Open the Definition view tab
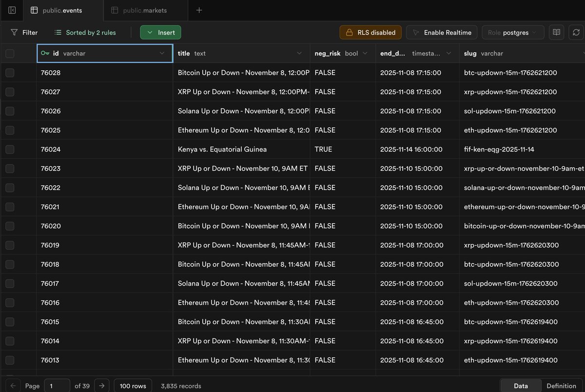The image size is (585, 392). tap(561, 386)
